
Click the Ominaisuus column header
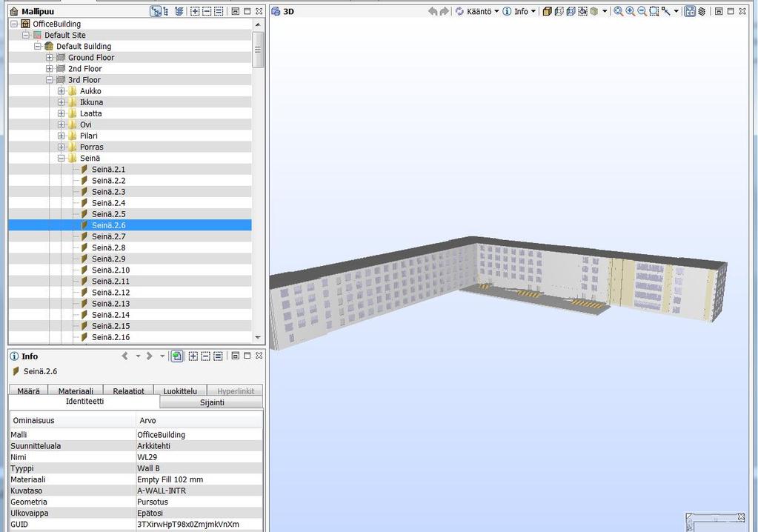[73, 420]
